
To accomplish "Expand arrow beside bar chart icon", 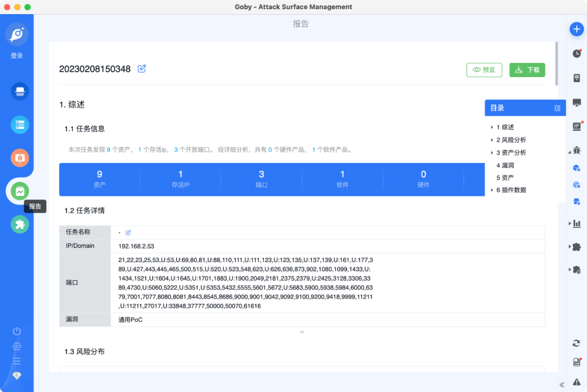I will pos(570,223).
